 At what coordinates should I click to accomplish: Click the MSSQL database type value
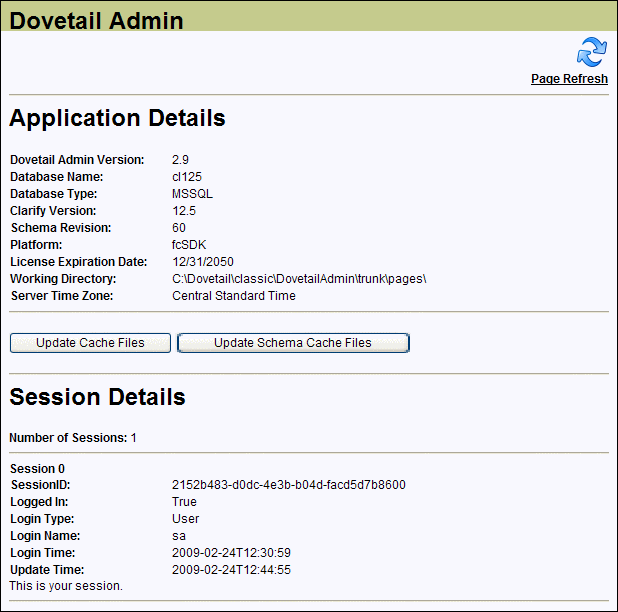192,193
